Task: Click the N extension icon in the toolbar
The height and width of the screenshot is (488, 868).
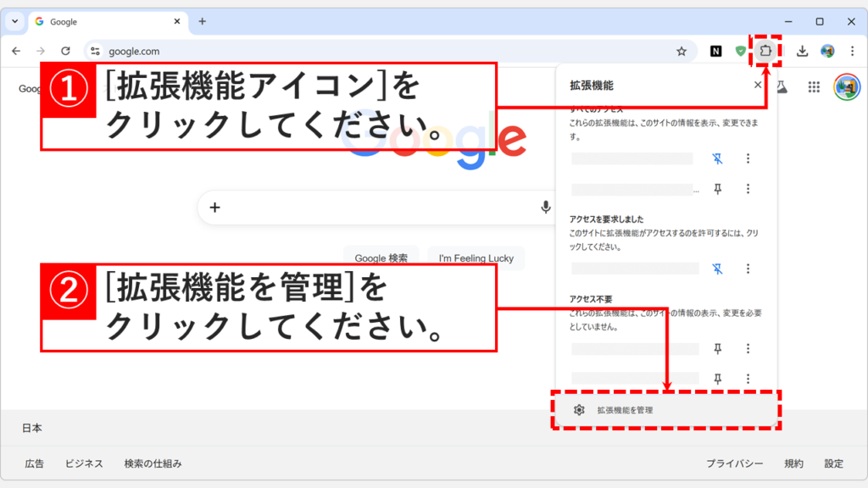Action: 714,51
